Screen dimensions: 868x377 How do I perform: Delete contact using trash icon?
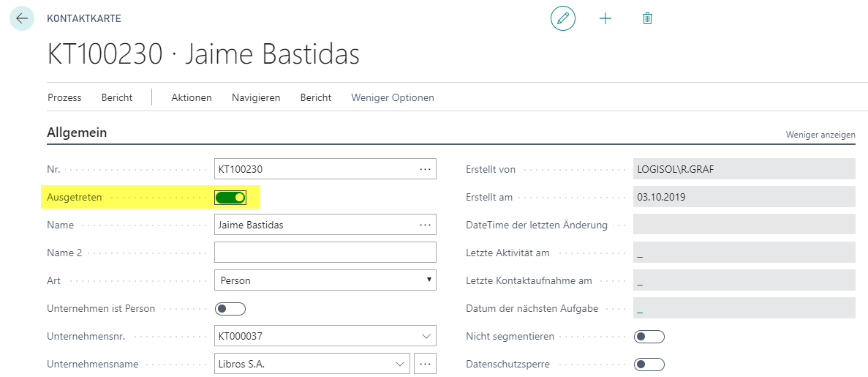coord(647,18)
